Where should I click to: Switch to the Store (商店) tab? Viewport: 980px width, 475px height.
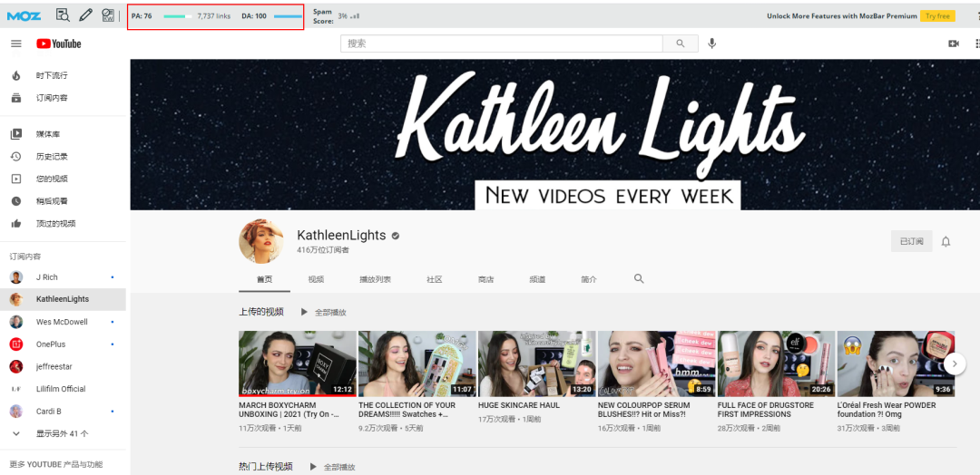tap(485, 279)
